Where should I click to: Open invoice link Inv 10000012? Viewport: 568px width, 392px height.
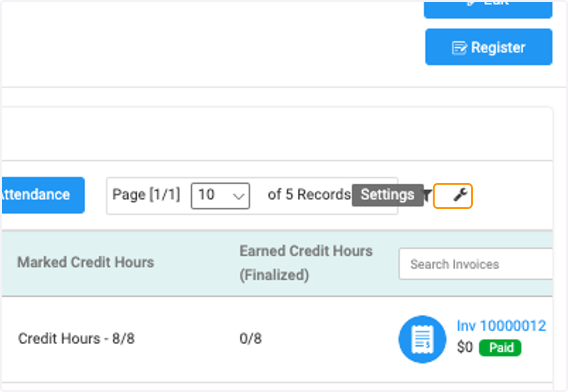coord(501,326)
